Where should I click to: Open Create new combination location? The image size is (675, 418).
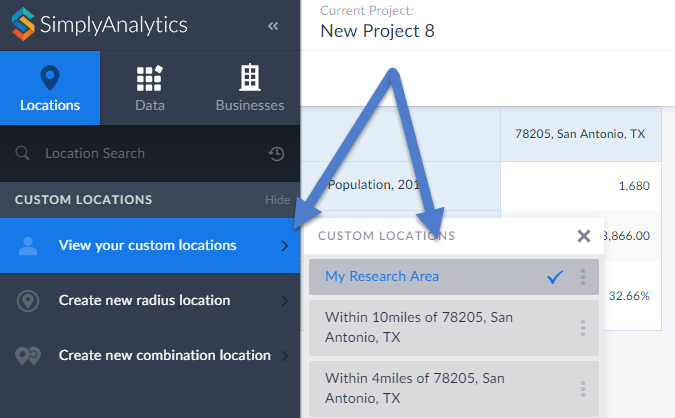click(150, 356)
